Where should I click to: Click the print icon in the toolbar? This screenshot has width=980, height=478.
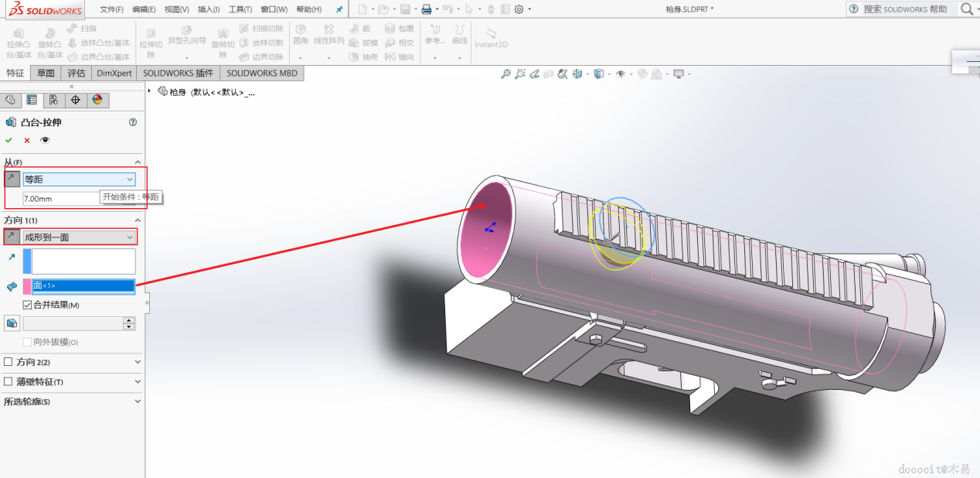click(x=426, y=9)
